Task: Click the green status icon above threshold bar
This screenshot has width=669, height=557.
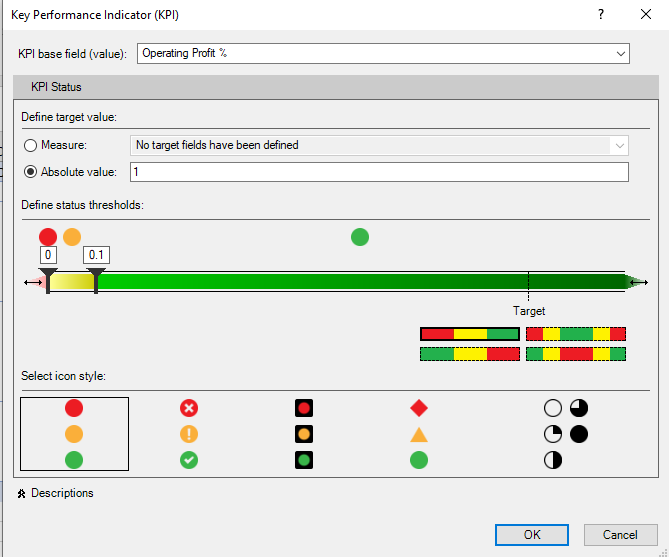Action: click(360, 237)
